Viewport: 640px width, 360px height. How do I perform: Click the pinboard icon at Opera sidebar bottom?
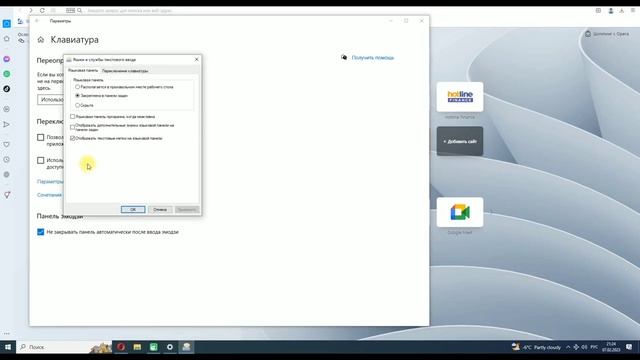pyautogui.click(x=7, y=195)
